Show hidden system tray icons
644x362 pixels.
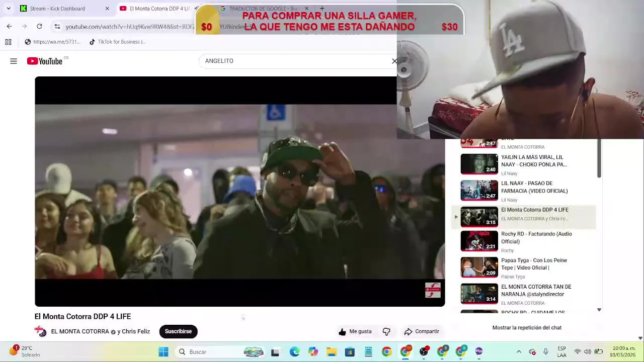pos(519,352)
